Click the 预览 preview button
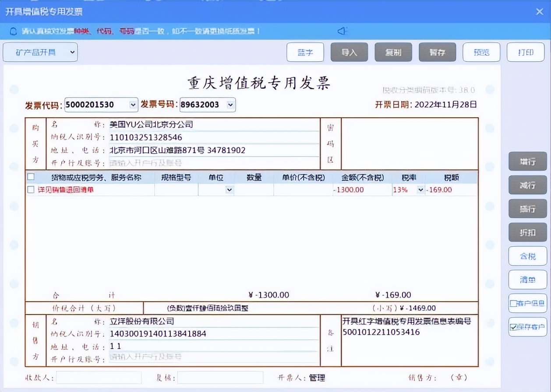Image resolution: width=551 pixels, height=392 pixels. pos(481,52)
